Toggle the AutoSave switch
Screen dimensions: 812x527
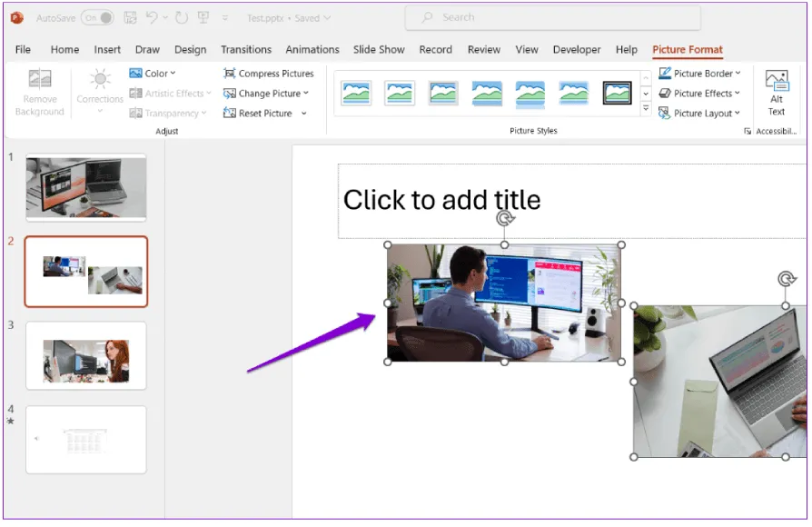[x=97, y=17]
